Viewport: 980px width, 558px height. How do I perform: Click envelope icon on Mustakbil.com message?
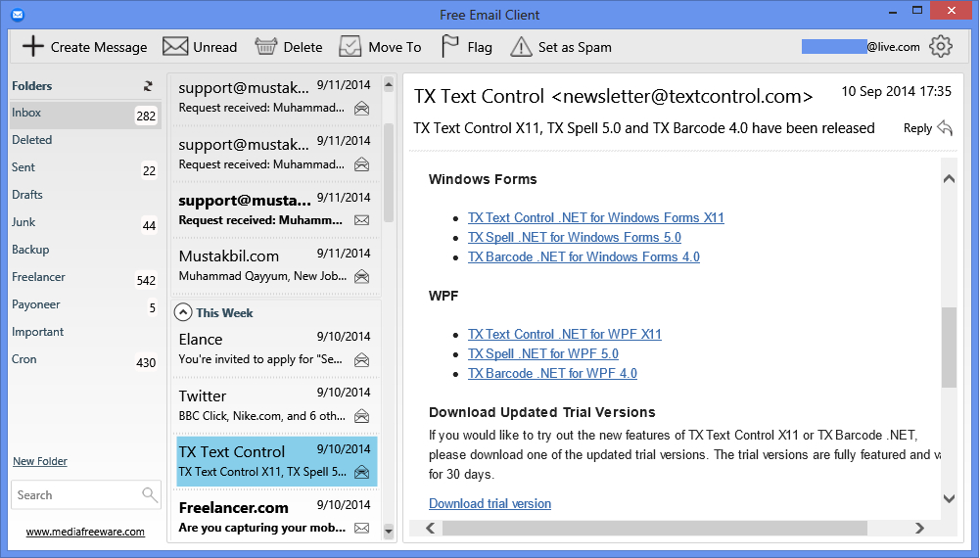(362, 276)
